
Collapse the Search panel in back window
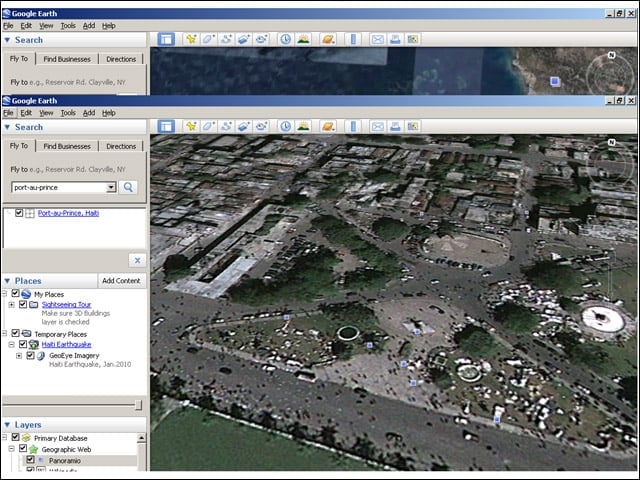pos(7,40)
